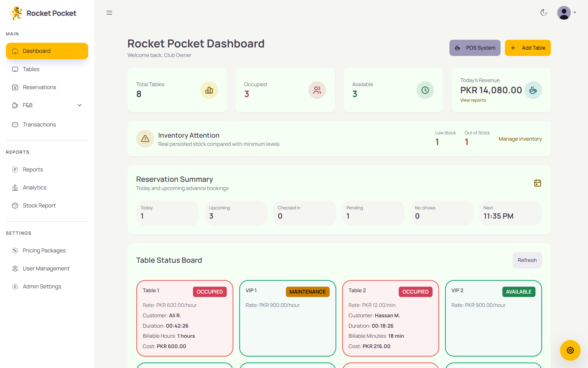Click the User Management people icon
The width and height of the screenshot is (588, 368).
coord(15,269)
